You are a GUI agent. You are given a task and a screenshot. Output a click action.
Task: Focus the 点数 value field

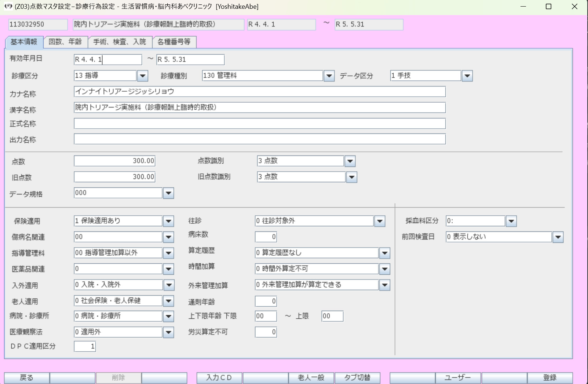click(x=114, y=161)
